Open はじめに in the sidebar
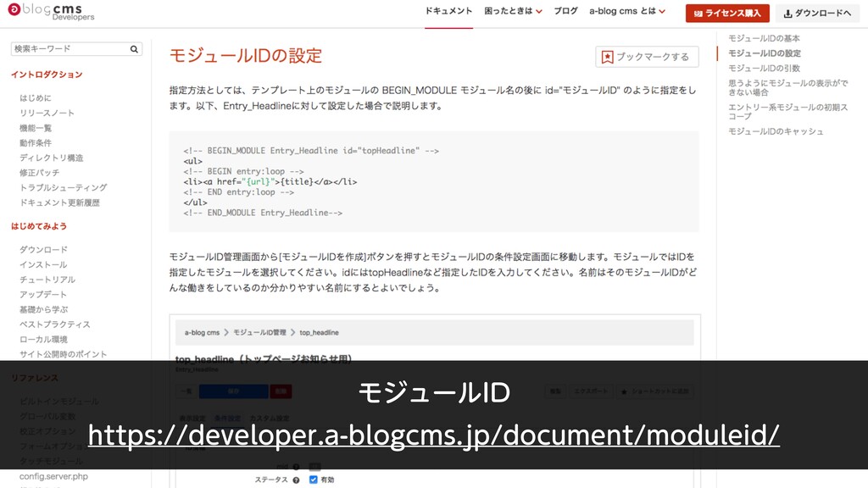Viewport: 868px width, 488px height. click(x=36, y=98)
